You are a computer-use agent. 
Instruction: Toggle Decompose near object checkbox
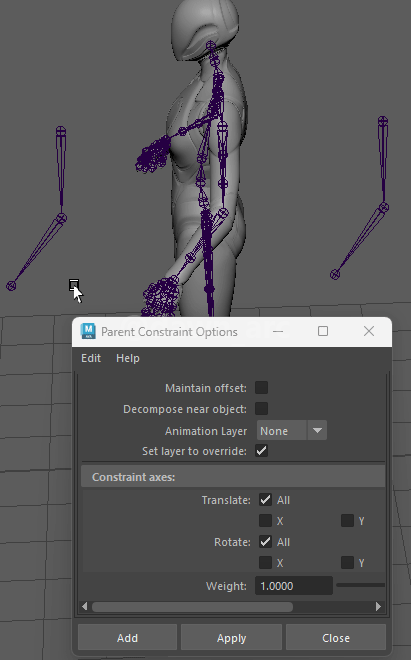(x=262, y=409)
